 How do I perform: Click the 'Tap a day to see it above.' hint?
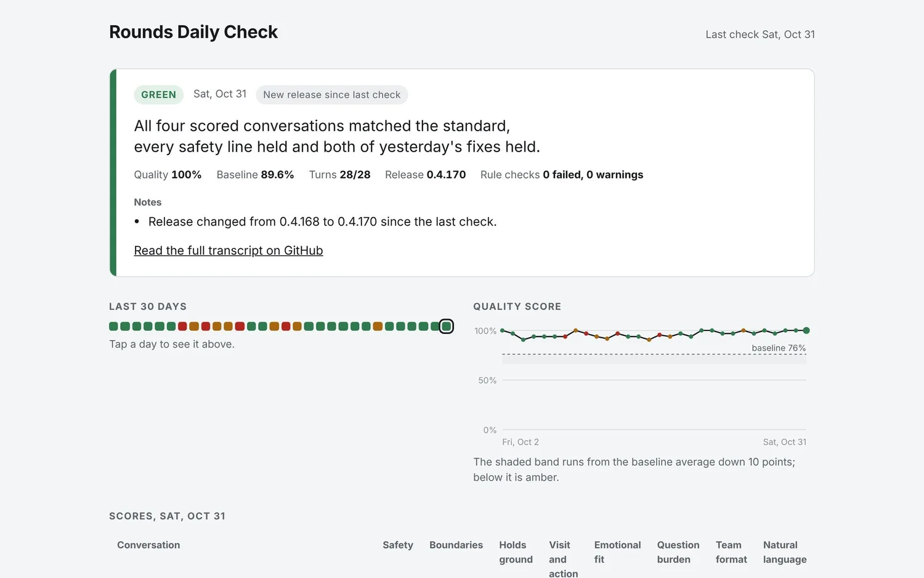point(172,344)
